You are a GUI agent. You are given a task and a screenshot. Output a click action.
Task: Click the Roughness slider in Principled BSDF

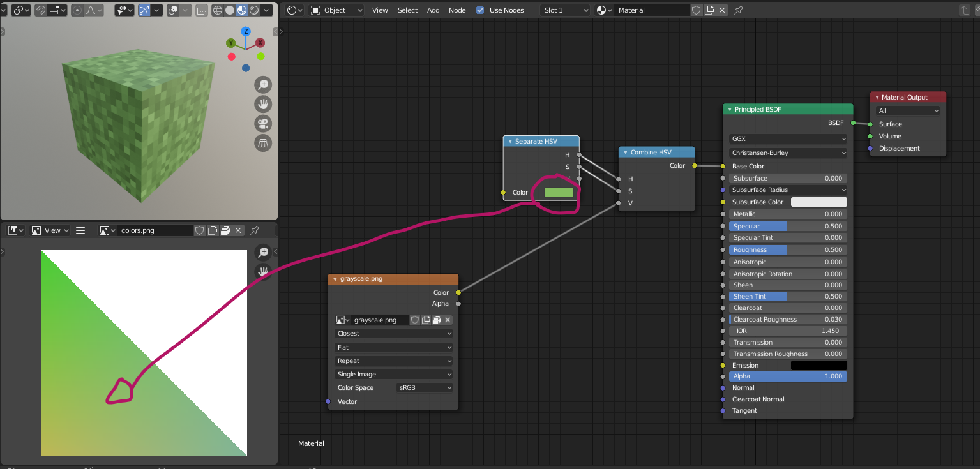pyautogui.click(x=788, y=250)
